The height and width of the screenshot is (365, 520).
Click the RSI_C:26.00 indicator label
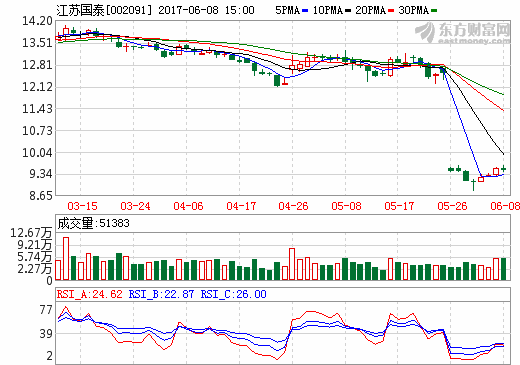pyautogui.click(x=233, y=294)
